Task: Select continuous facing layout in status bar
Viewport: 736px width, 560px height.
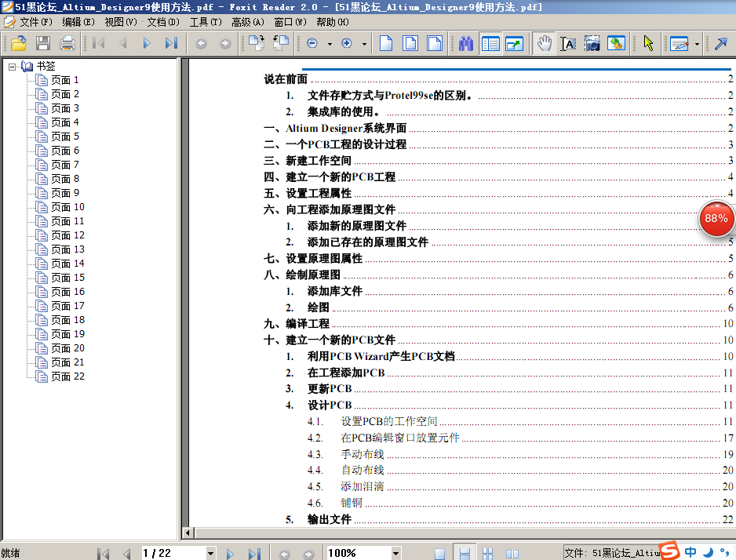Action: tap(488, 554)
